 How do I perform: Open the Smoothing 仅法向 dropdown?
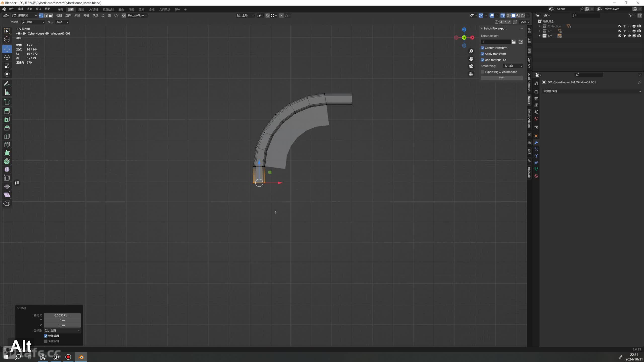[513, 66]
